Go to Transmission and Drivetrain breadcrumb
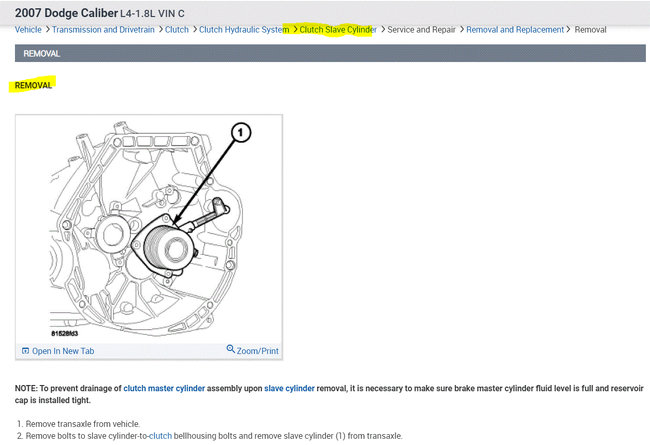The image size is (650, 445). 103,30
